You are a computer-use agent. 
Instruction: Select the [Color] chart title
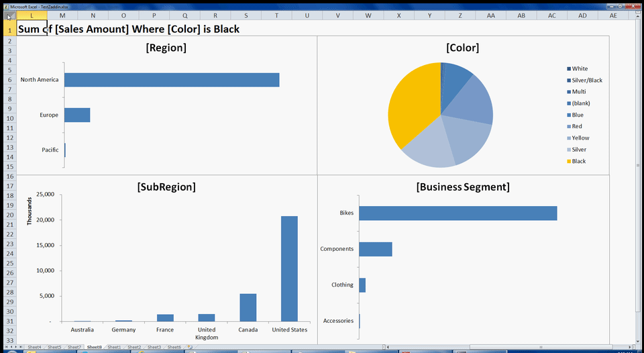462,48
